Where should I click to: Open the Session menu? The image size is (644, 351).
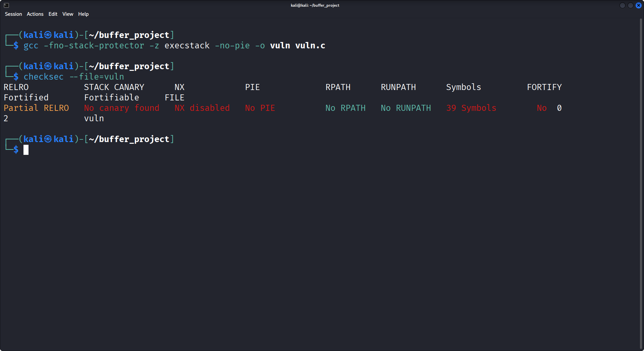coord(13,14)
